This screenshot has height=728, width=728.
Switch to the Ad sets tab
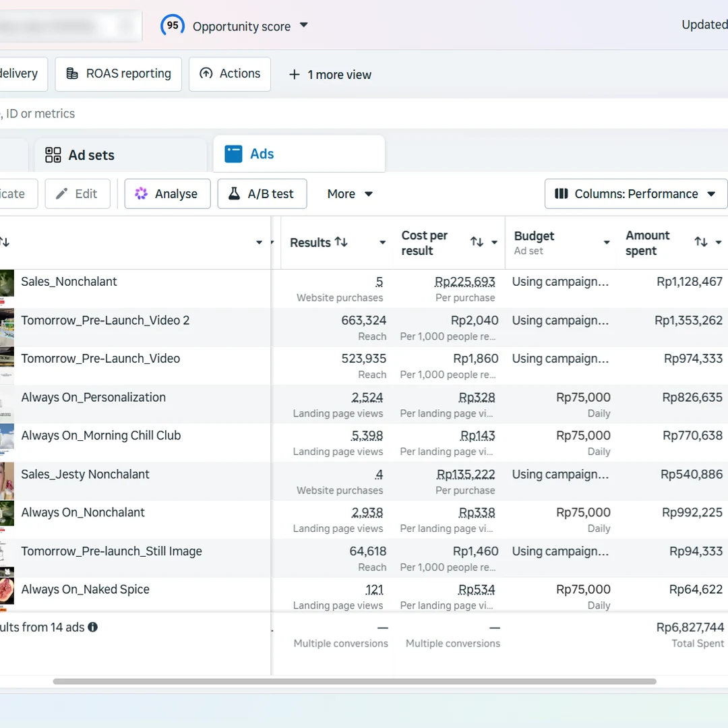(x=121, y=155)
